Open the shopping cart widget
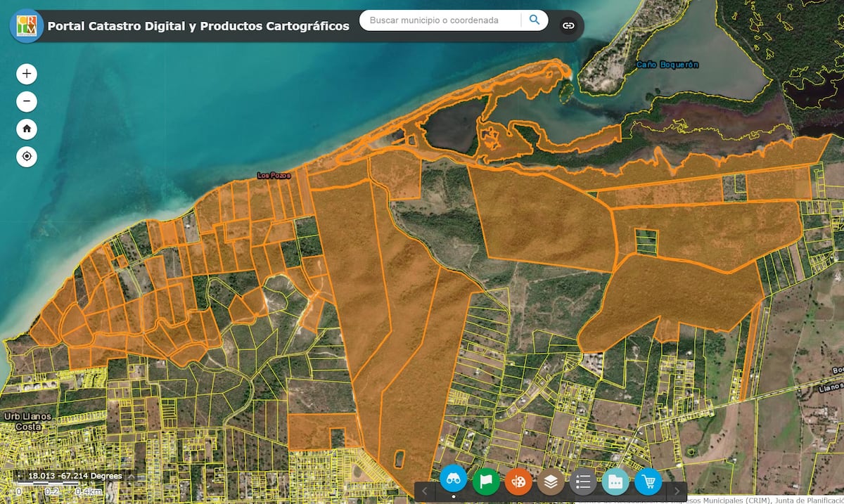Image resolution: width=844 pixels, height=504 pixels. click(x=648, y=482)
